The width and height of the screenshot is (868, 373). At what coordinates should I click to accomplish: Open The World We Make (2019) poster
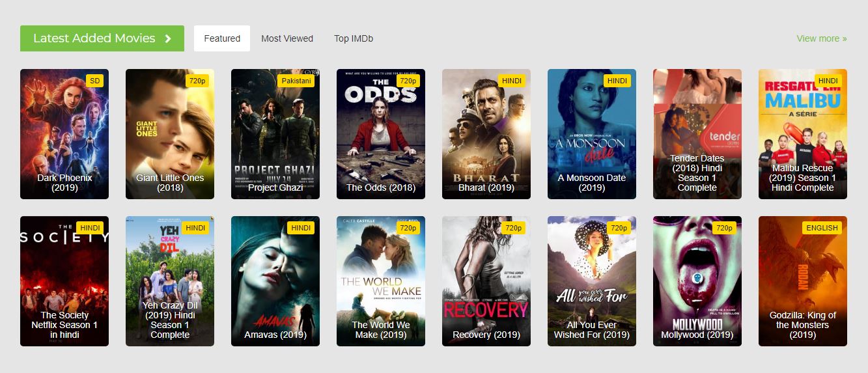[x=381, y=281]
